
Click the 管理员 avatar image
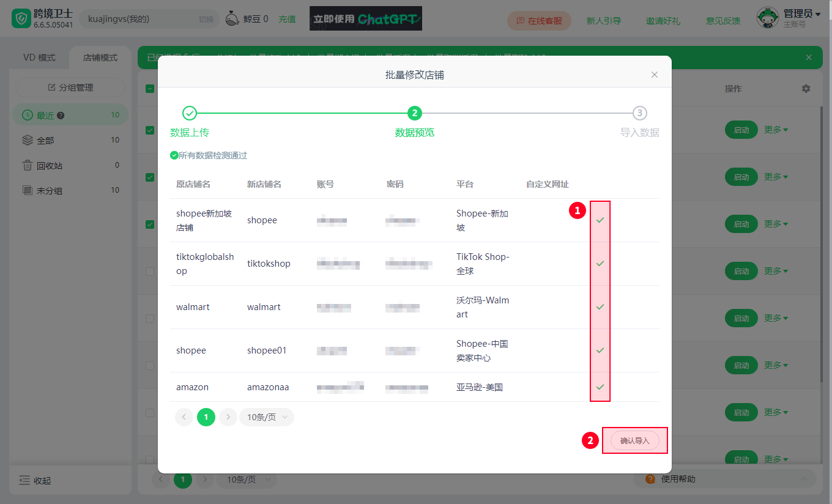[768, 18]
